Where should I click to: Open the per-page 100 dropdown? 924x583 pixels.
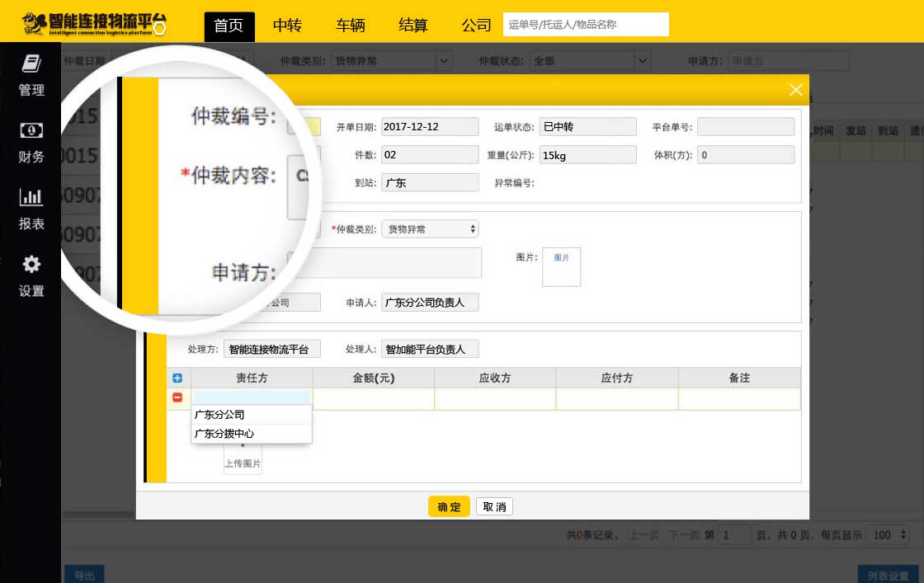click(889, 535)
